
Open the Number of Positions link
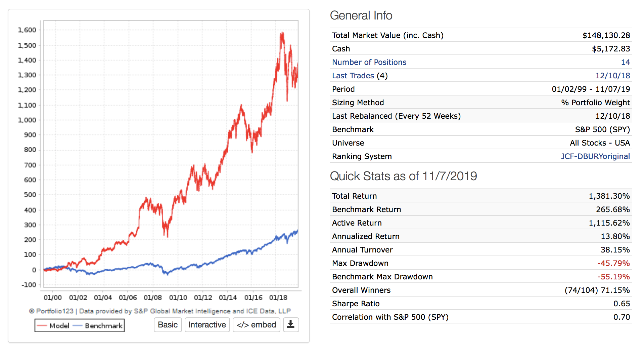pos(369,62)
